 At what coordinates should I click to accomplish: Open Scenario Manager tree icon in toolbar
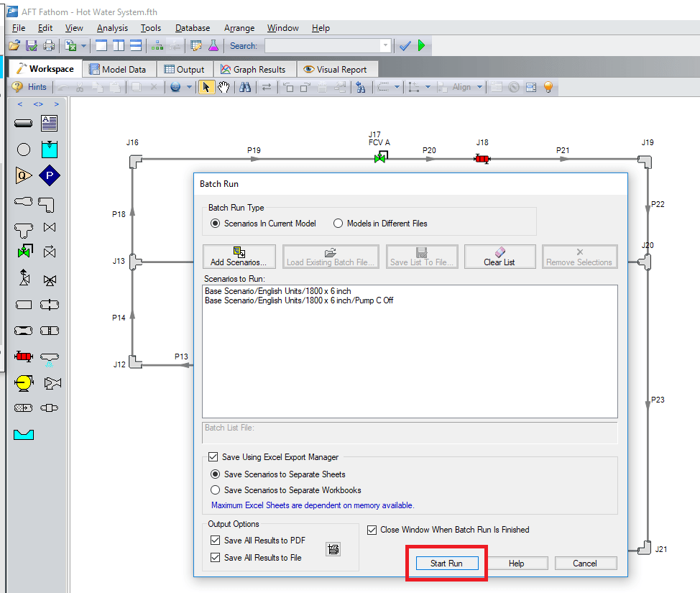click(x=157, y=45)
